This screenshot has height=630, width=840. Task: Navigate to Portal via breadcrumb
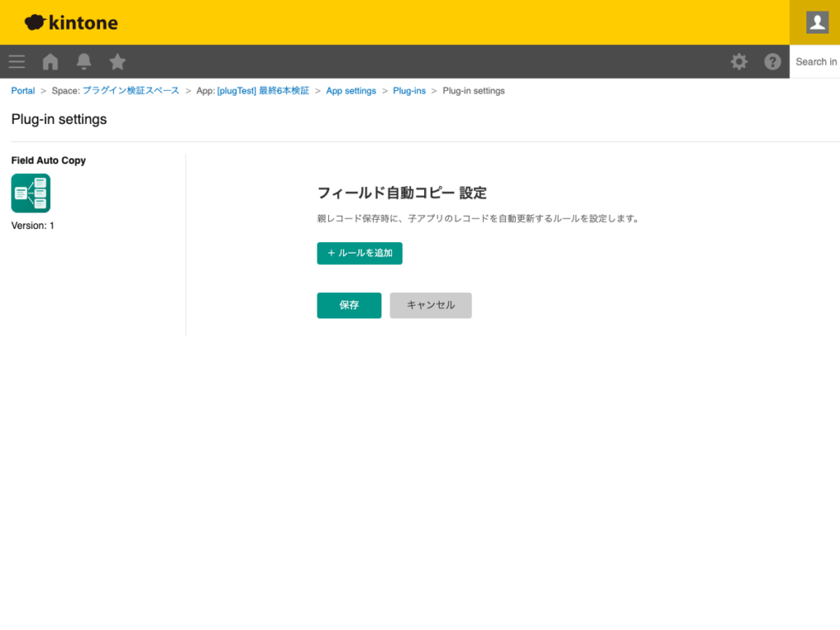[22, 90]
